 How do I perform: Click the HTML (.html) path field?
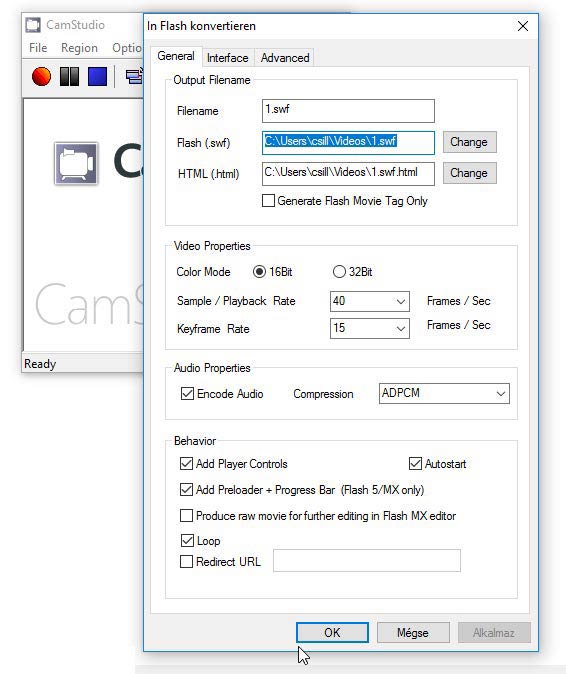[x=348, y=174]
